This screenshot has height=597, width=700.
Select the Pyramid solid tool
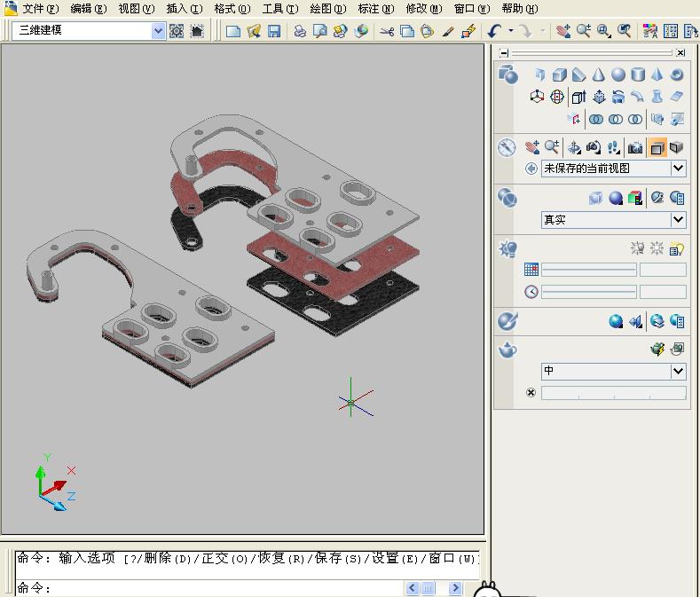tap(657, 75)
